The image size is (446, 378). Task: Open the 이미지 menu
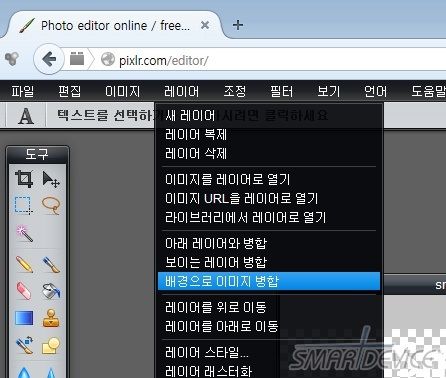(122, 91)
